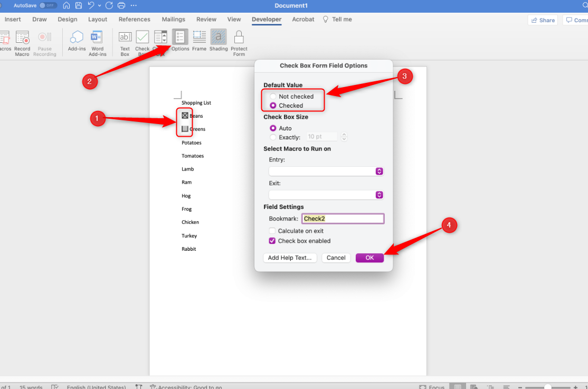Image resolution: width=588 pixels, height=389 pixels.
Task: Enable the Calculate on exit checkbox
Action: (x=272, y=231)
